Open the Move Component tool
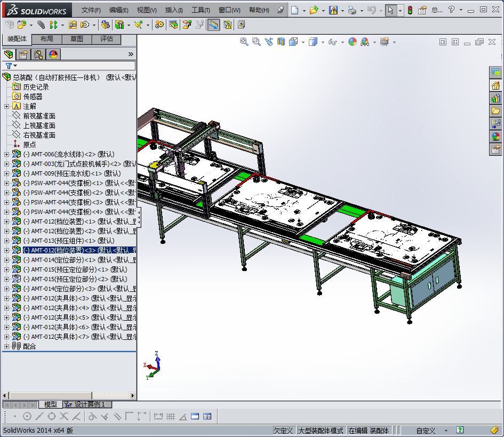This screenshot has height=437, width=504. (x=85, y=25)
